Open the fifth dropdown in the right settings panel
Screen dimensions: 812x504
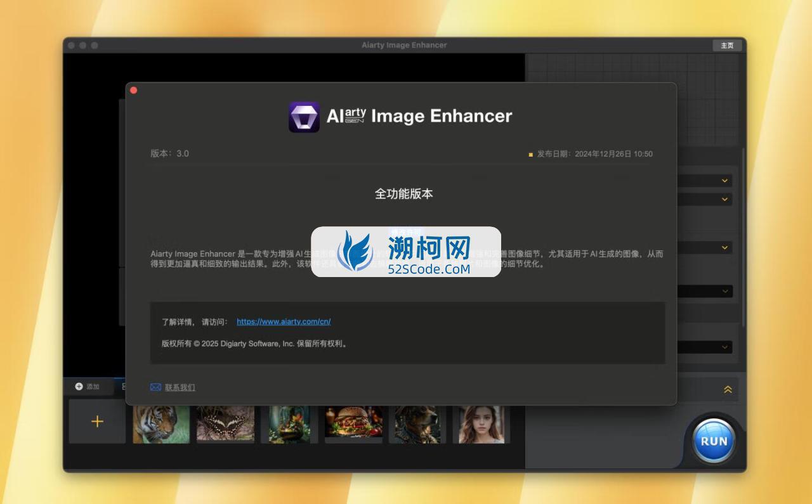704,347
